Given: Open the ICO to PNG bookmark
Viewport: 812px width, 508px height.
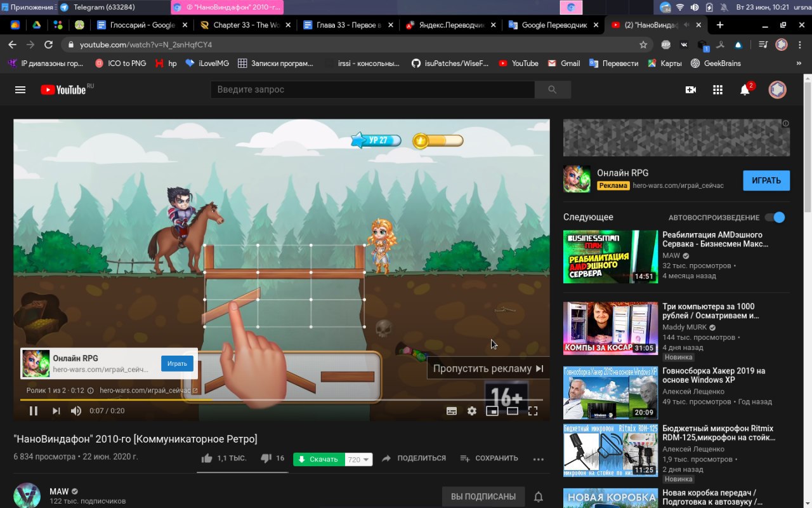Looking at the screenshot, I should click(121, 63).
